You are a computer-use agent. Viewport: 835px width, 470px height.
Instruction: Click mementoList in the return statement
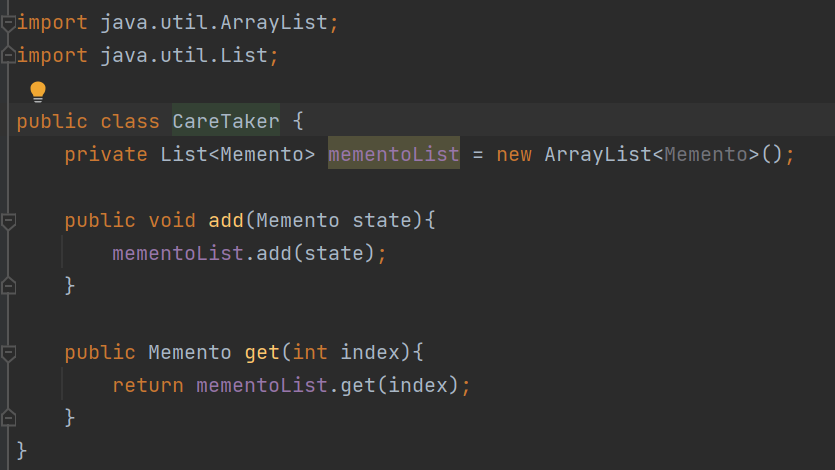click(x=261, y=385)
